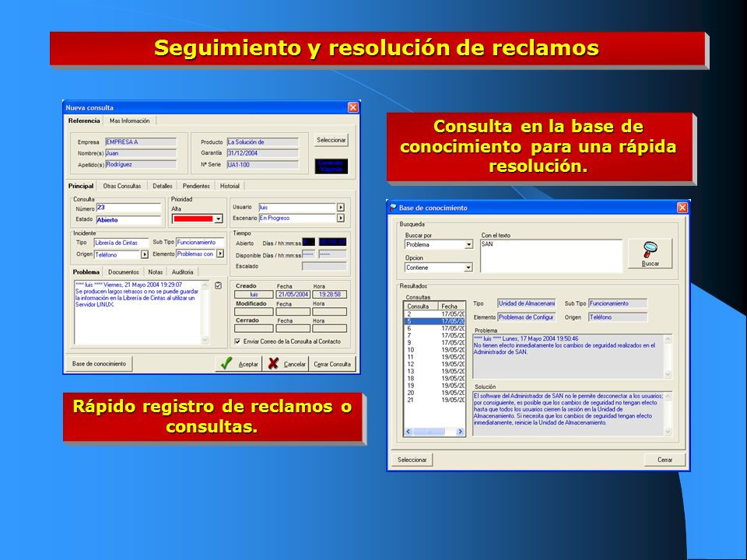Screen dimensions: 747x560
Task: Select the Documentos sub-tab
Action: coord(124,272)
